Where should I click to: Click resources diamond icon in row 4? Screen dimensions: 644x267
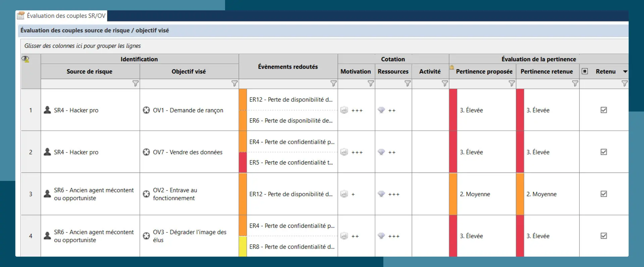point(381,236)
